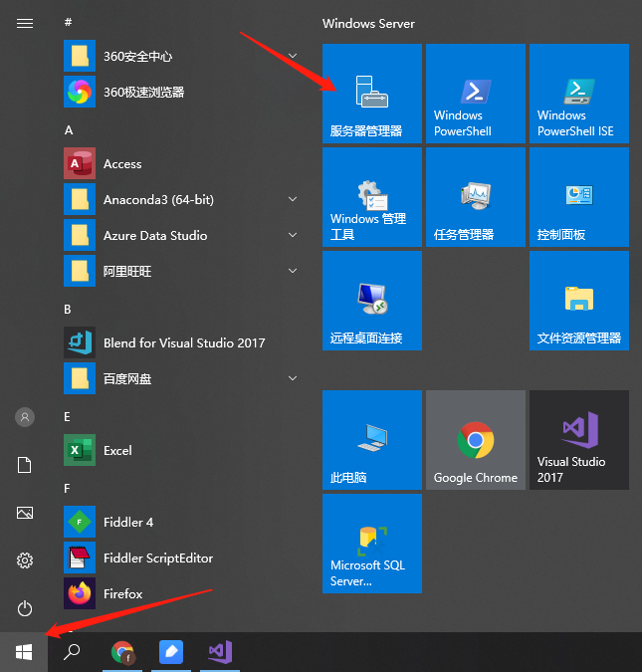This screenshot has height=672, width=642.
Task: Open the Server Manager (服务器管理器) tile
Action: pyautogui.click(x=372, y=94)
